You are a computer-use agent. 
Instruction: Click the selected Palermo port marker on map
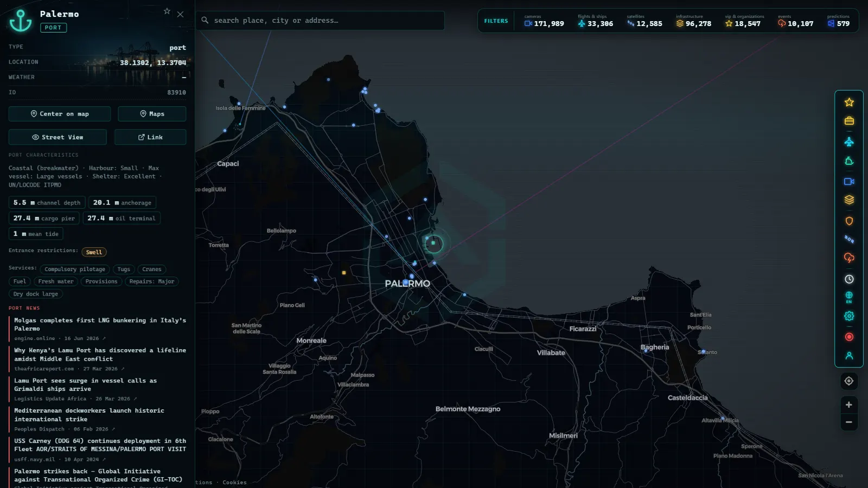433,243
